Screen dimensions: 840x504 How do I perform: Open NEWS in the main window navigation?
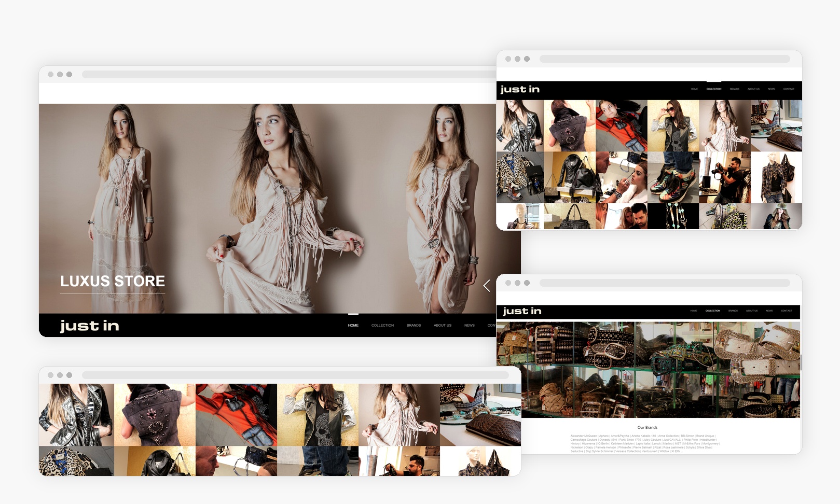pyautogui.click(x=470, y=325)
